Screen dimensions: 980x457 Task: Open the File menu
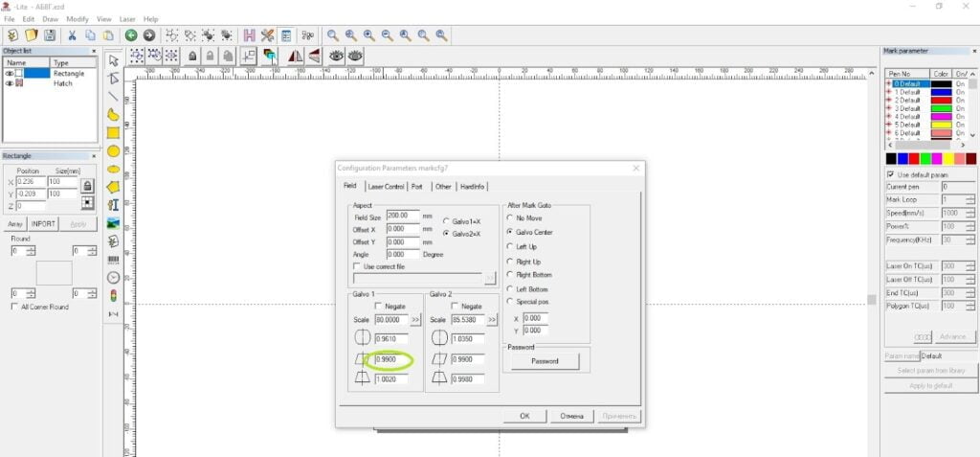pos(9,19)
